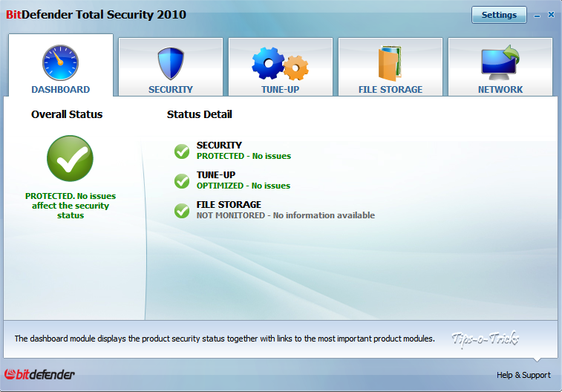Click the bitdefender logo at bottom
Image resolution: width=562 pixels, height=392 pixels.
pyautogui.click(x=39, y=374)
